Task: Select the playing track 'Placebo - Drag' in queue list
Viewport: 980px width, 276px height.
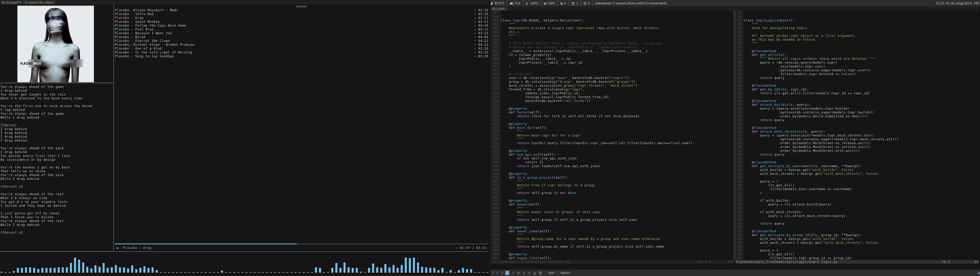Action: click(129, 18)
